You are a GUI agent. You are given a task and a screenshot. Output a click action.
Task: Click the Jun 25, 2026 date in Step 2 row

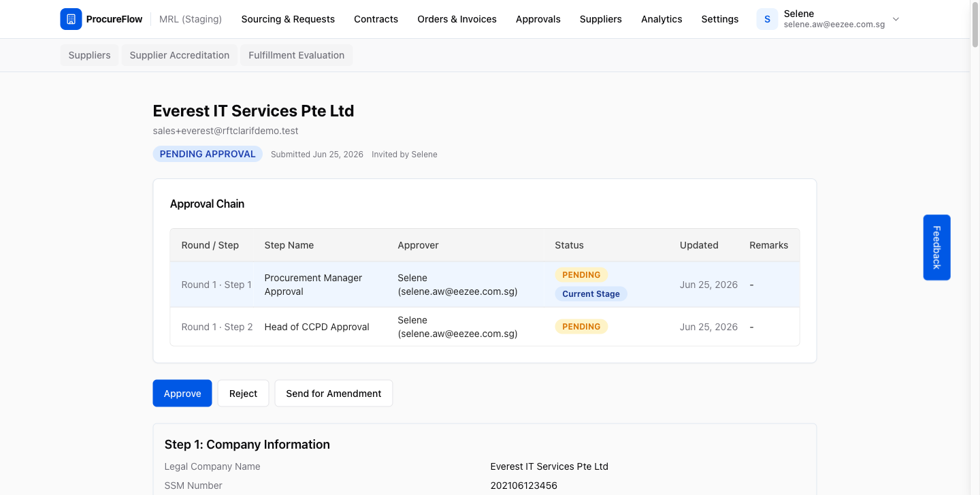point(708,327)
